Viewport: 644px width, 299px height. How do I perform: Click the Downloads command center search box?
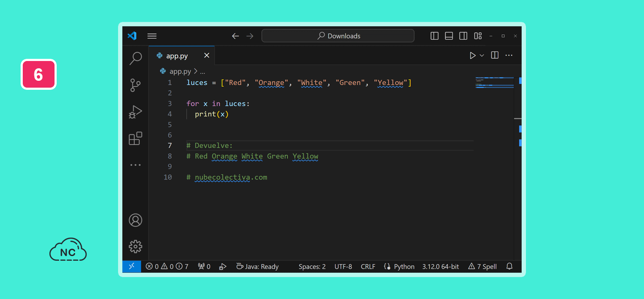[x=338, y=36]
